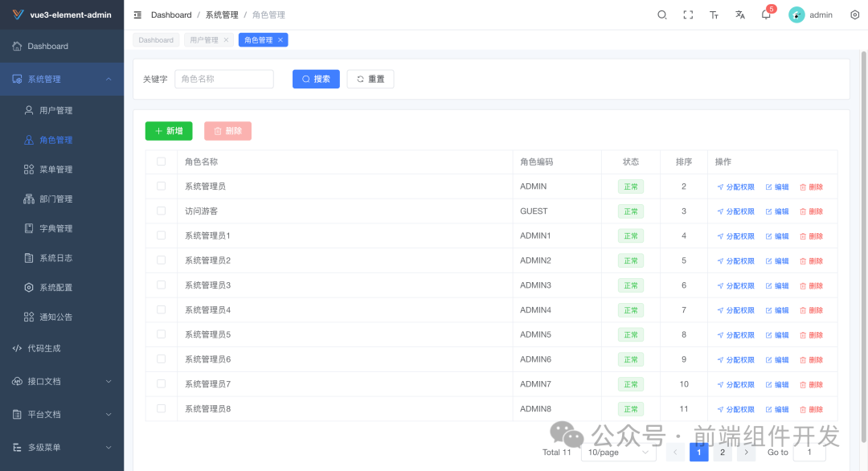The height and width of the screenshot is (471, 868).
Task: Open the settings gear icon
Action: click(x=854, y=14)
